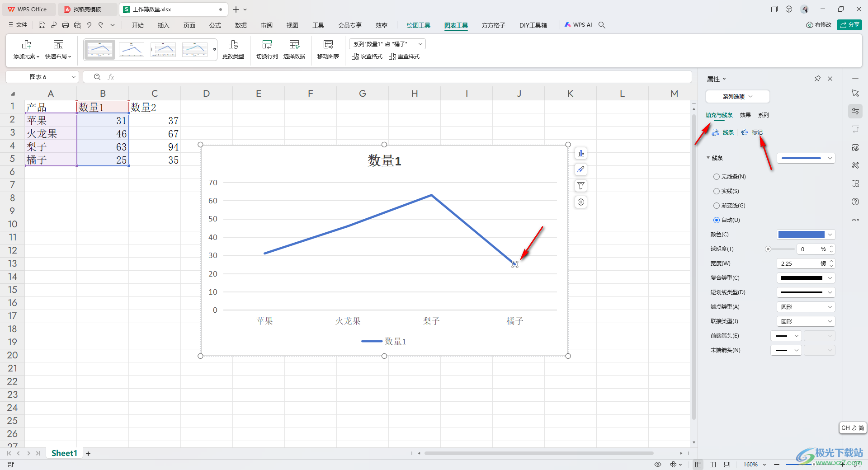Switch to page layout view in status bar
The width and height of the screenshot is (868, 470).
click(x=713, y=465)
